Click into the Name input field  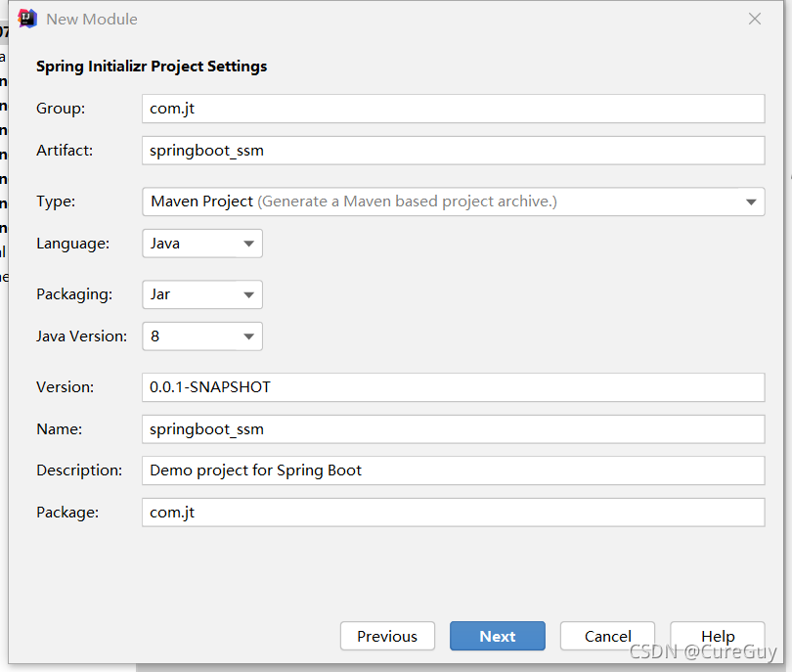[453, 429]
